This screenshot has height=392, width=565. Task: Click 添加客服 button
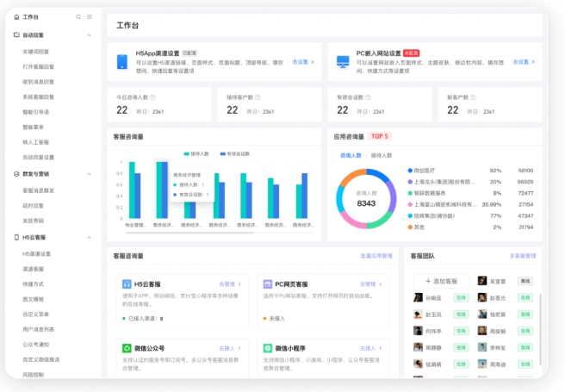[x=441, y=281]
